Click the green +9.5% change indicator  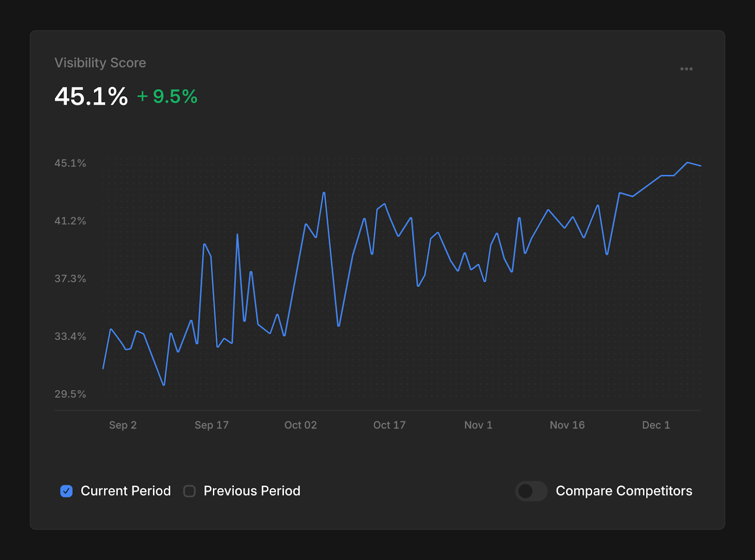pyautogui.click(x=166, y=96)
